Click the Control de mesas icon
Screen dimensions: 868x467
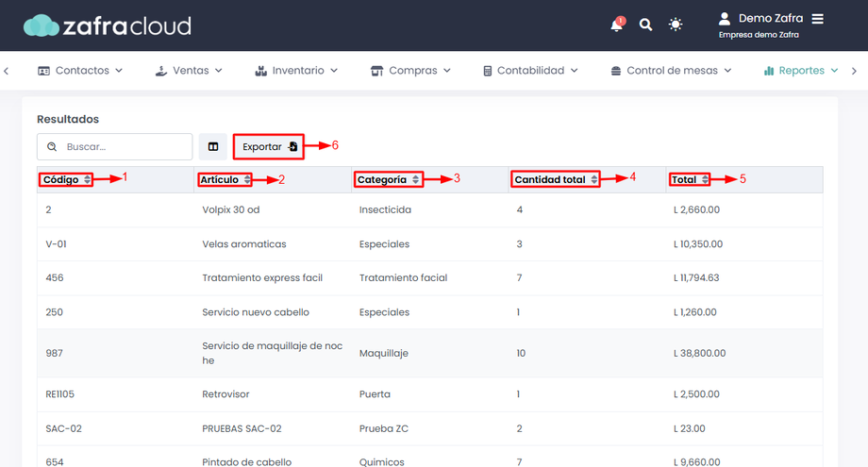tap(616, 71)
